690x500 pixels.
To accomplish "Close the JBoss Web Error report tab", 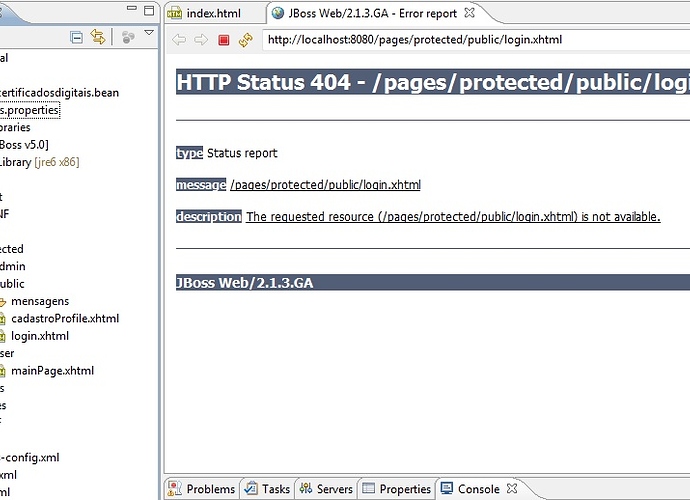I will [x=470, y=13].
